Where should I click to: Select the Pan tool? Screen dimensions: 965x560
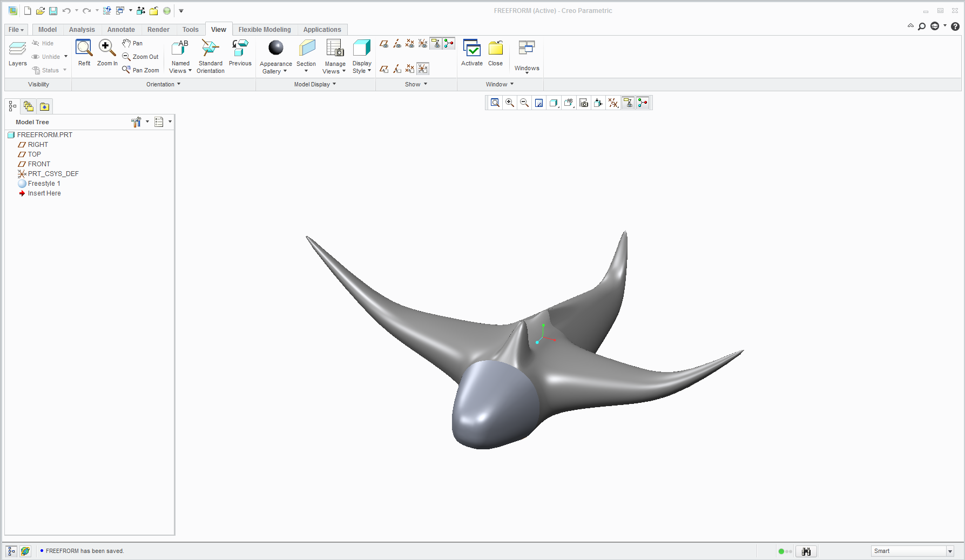pyautogui.click(x=133, y=43)
